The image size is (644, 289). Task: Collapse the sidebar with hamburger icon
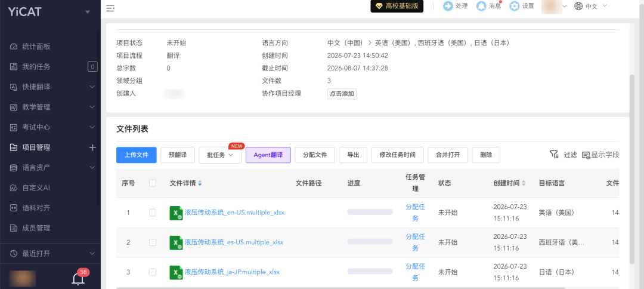tap(110, 8)
